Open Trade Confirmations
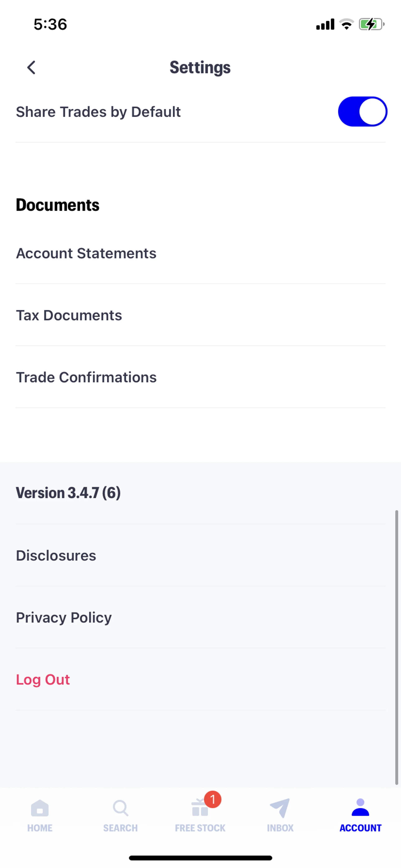This screenshot has width=401, height=868. pyautogui.click(x=86, y=377)
